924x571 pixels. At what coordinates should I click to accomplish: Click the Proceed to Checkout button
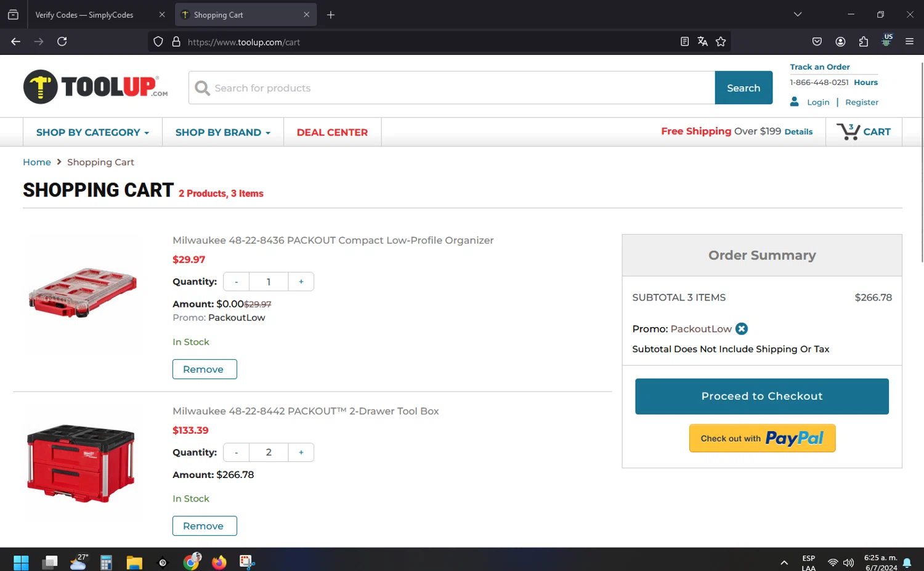(762, 396)
